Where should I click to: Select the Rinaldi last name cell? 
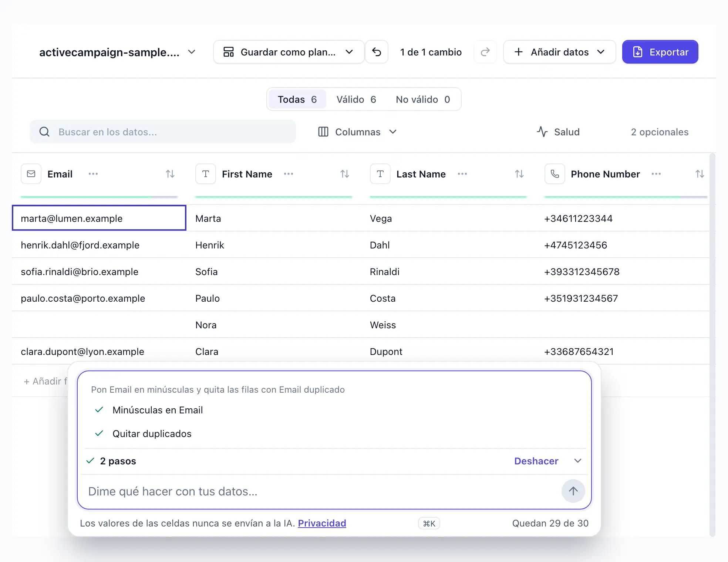pyautogui.click(x=448, y=271)
